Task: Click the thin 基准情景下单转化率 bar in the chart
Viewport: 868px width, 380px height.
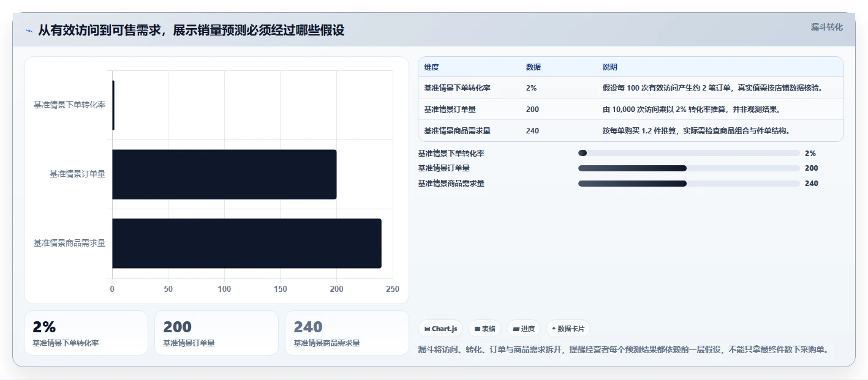Action: coord(113,105)
